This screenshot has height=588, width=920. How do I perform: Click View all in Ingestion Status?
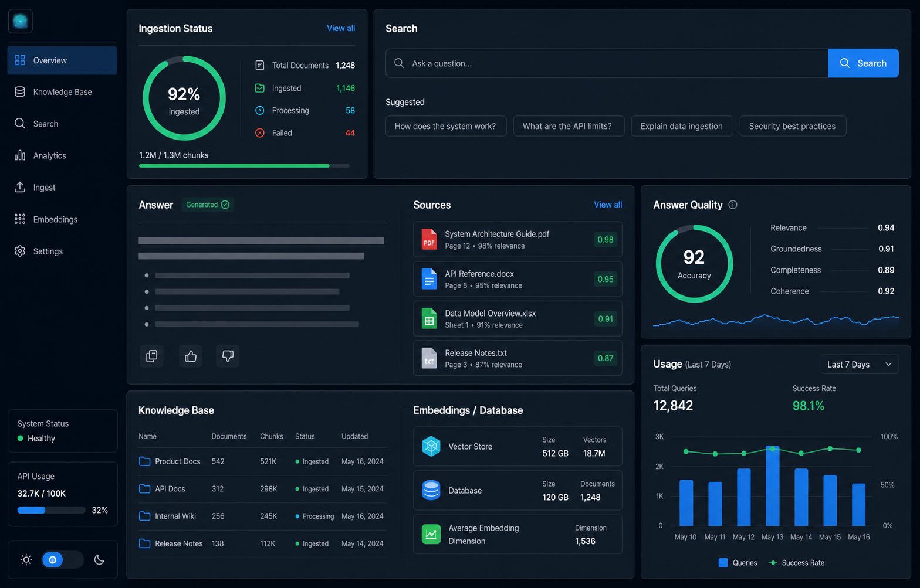point(341,28)
